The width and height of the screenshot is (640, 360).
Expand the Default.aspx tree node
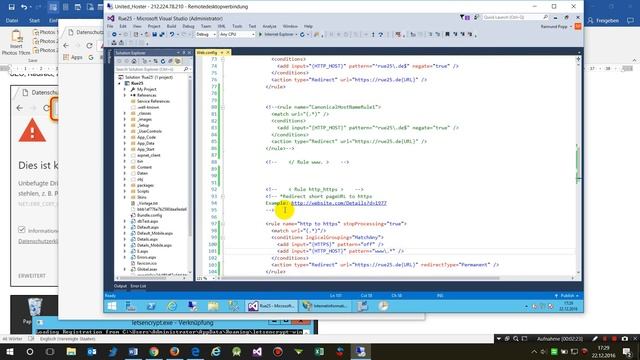click(125, 227)
